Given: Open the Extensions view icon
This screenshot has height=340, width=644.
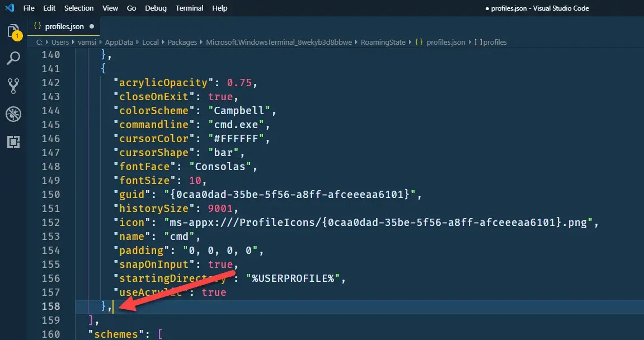Looking at the screenshot, I should pyautogui.click(x=13, y=142).
